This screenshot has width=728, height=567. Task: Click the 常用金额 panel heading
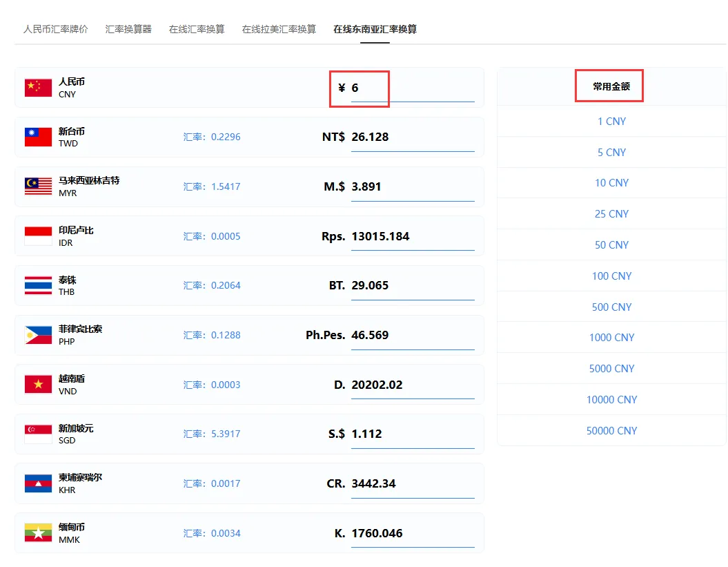coord(611,86)
